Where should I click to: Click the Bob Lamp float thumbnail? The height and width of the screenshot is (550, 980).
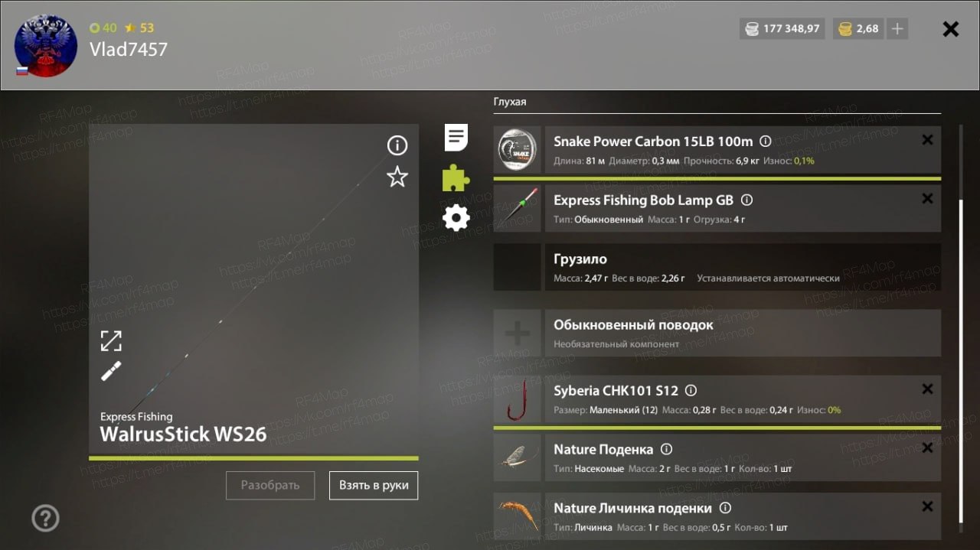(x=518, y=208)
